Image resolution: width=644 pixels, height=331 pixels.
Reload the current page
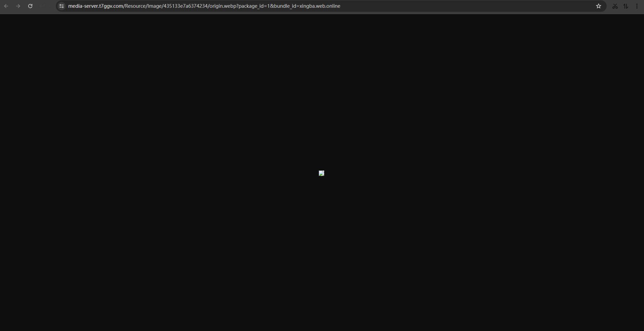tap(30, 6)
